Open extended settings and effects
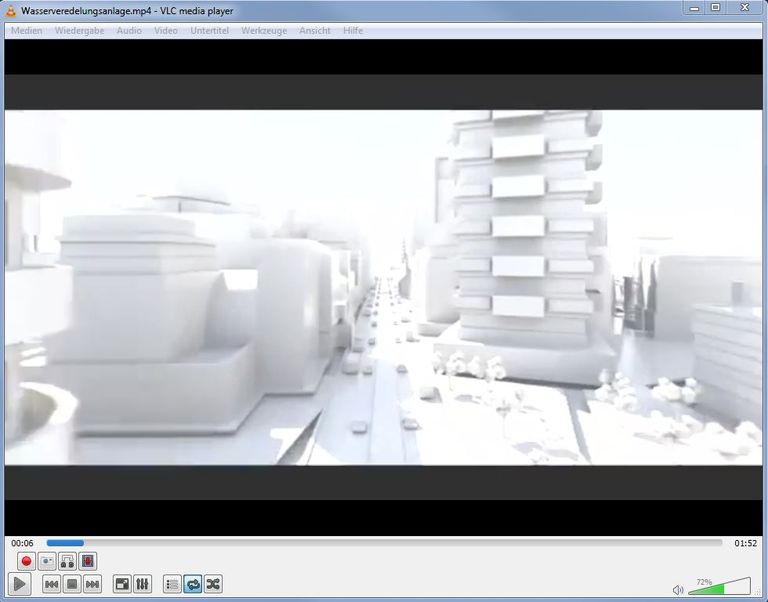The height and width of the screenshot is (602, 768). (143, 584)
